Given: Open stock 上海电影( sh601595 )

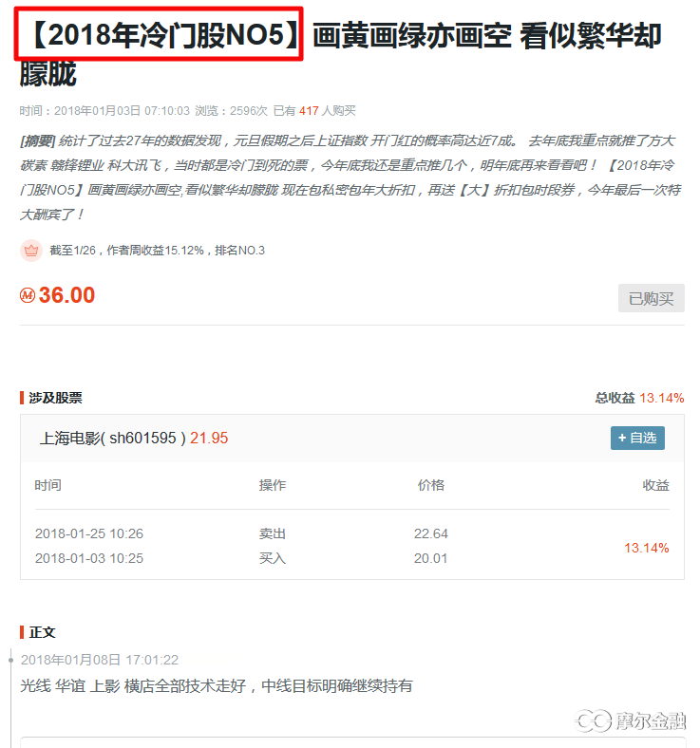Looking at the screenshot, I should (x=113, y=438).
